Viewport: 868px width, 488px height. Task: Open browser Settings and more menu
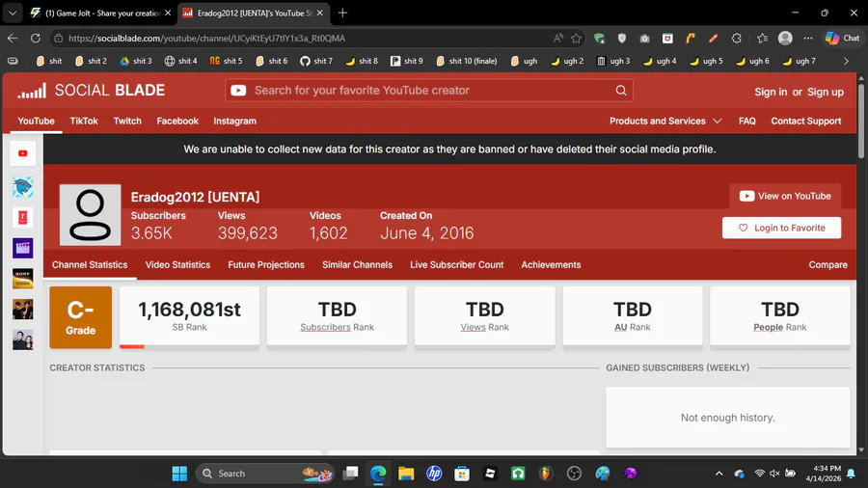pos(808,39)
